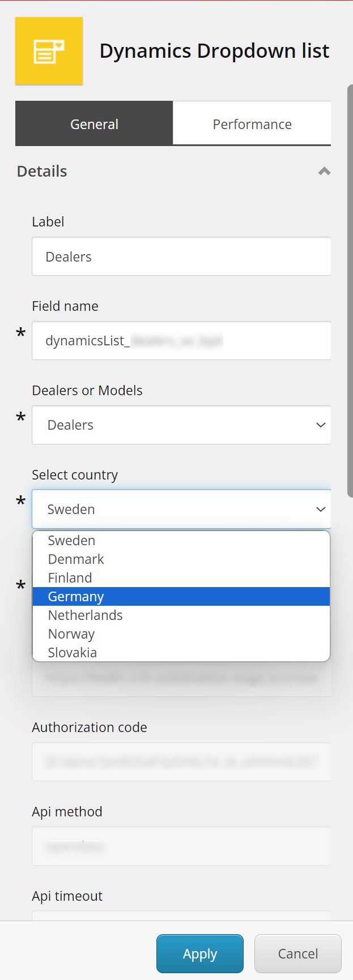Click the vertical scrollbar thumb
This screenshot has height=980, width=353.
[350, 291]
